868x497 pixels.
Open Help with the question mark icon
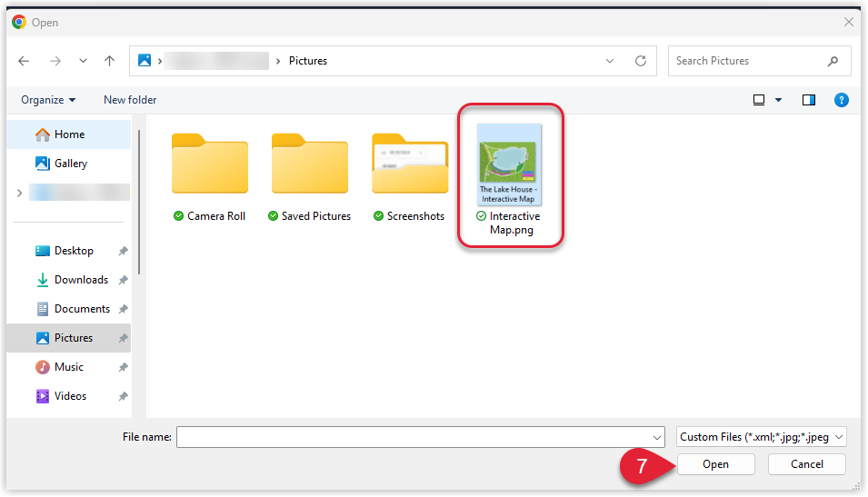click(x=842, y=100)
